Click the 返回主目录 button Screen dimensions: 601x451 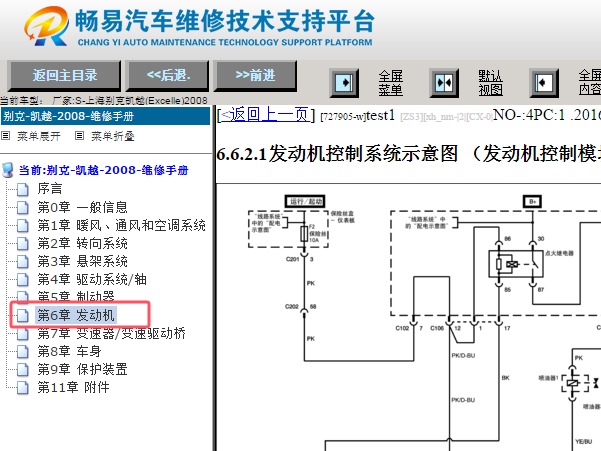point(64,75)
